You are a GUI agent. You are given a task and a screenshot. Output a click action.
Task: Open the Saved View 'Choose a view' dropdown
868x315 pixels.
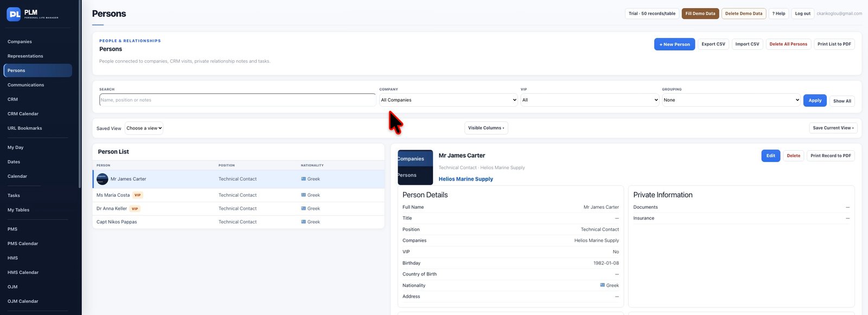tap(144, 128)
